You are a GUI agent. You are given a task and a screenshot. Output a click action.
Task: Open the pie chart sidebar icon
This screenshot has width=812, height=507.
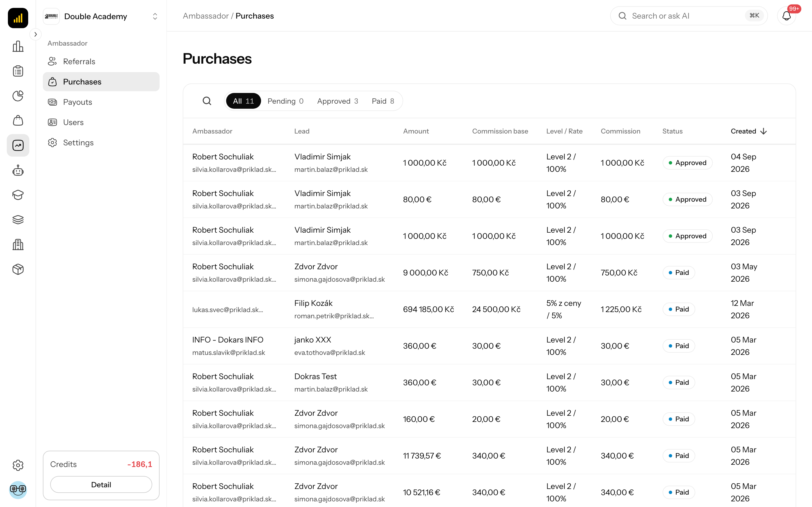[18, 96]
